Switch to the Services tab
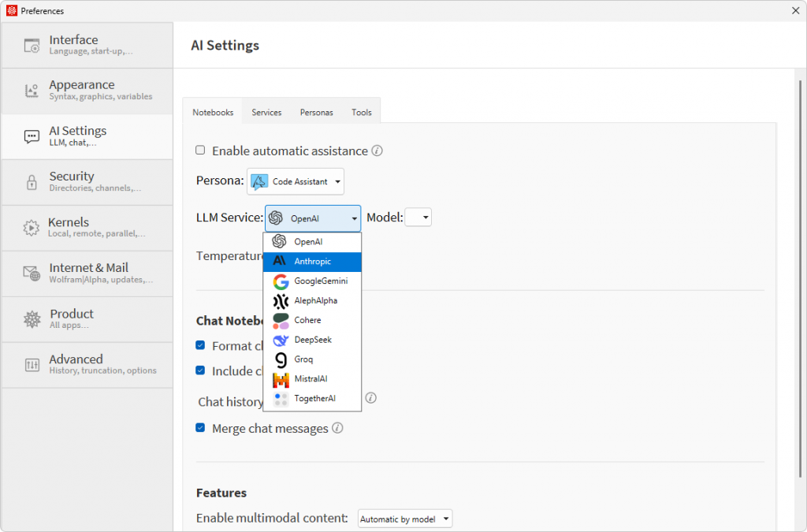 click(266, 112)
